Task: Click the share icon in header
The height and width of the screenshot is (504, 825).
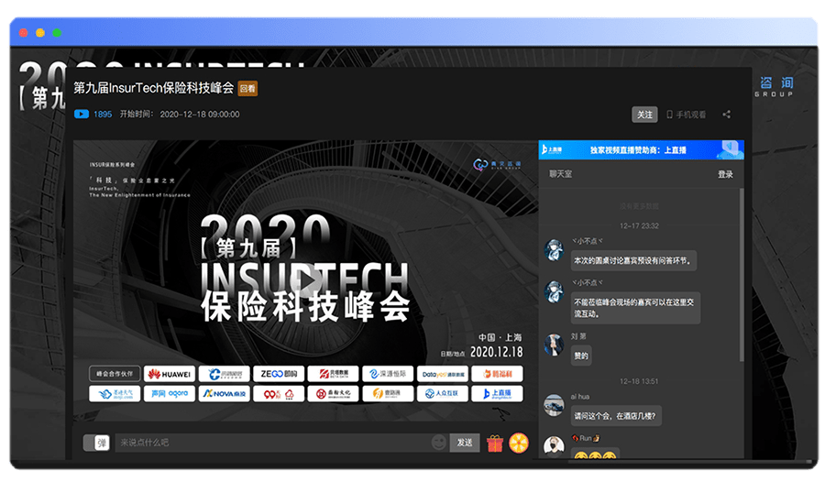Action: [x=726, y=115]
